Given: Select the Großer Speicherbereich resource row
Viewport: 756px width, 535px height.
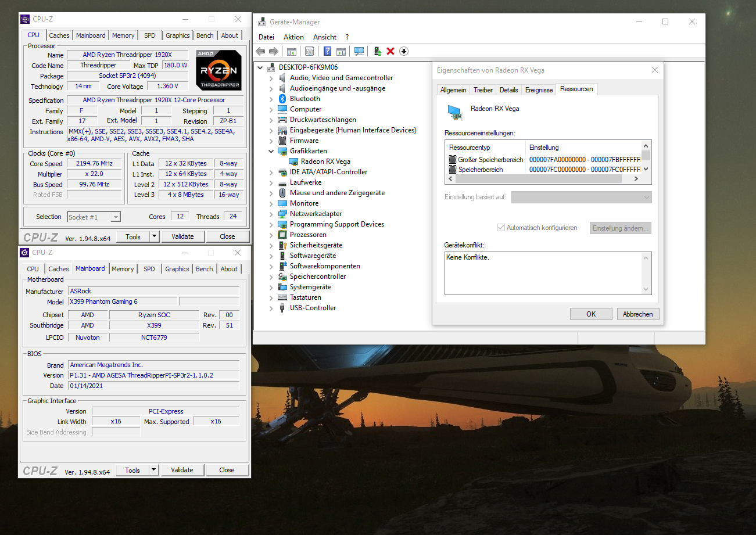Looking at the screenshot, I should (544, 159).
